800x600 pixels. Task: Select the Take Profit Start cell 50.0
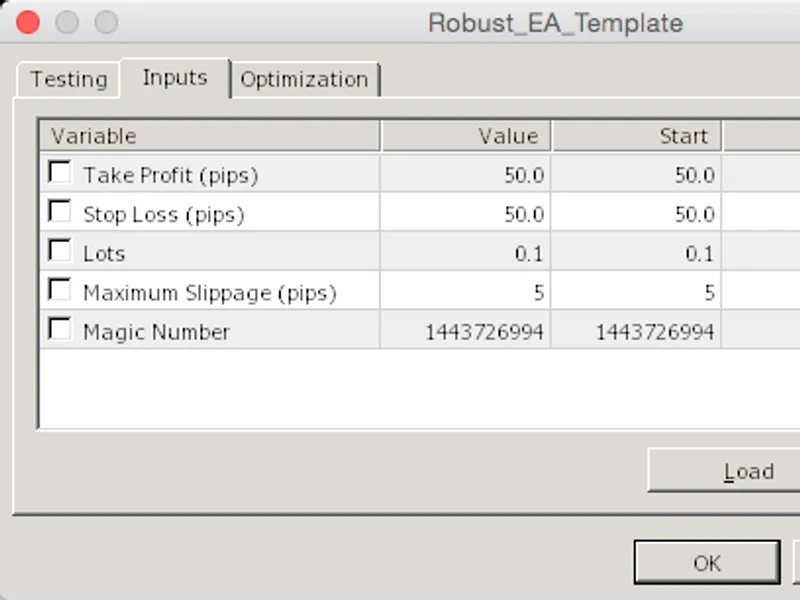[x=636, y=175]
